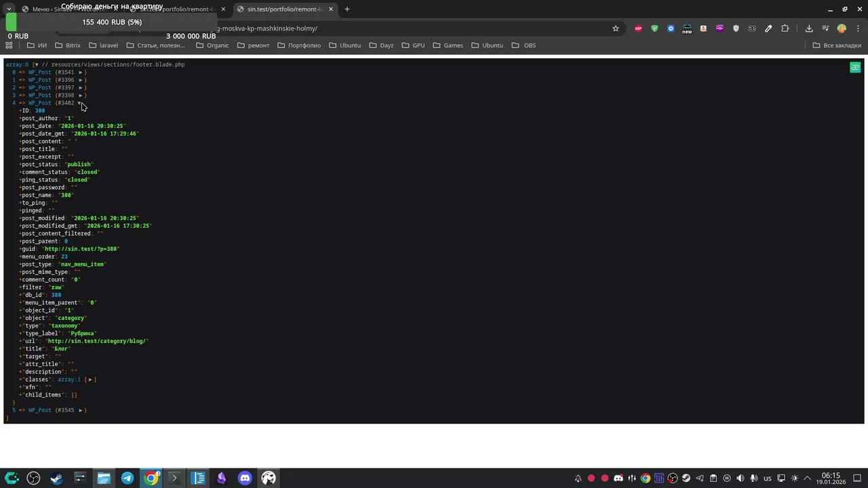Click the volume icon in system tray
Screen dimensions: 868x488
point(741,479)
